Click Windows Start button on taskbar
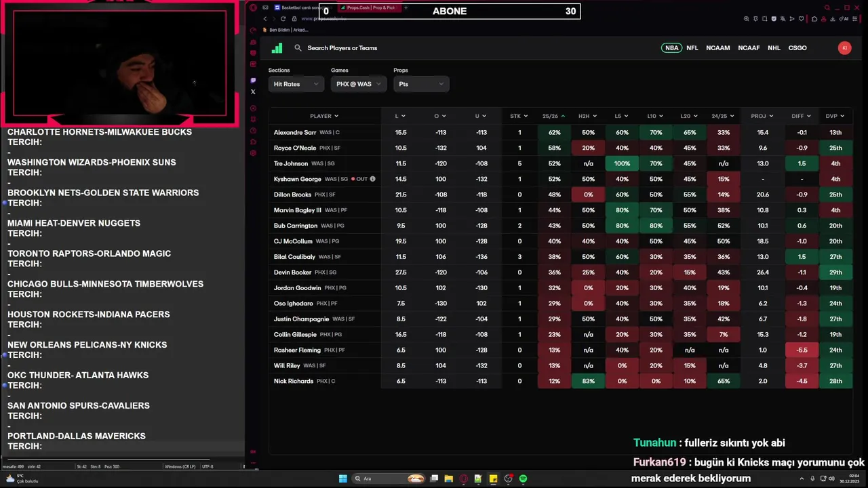The height and width of the screenshot is (488, 868). [x=343, y=479]
